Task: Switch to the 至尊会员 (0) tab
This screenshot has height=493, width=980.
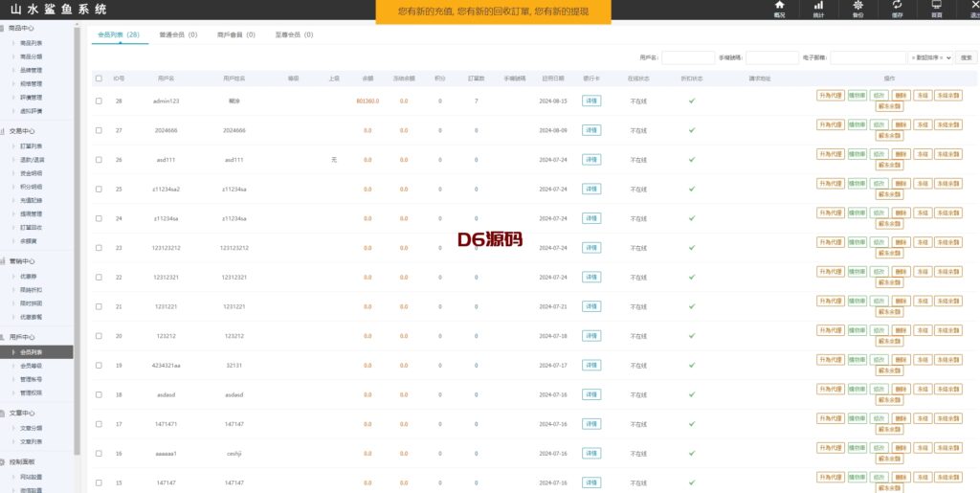Action: pos(295,35)
